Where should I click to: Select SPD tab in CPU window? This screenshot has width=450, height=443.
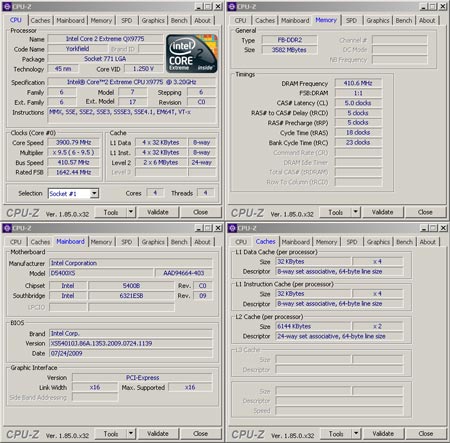point(127,21)
